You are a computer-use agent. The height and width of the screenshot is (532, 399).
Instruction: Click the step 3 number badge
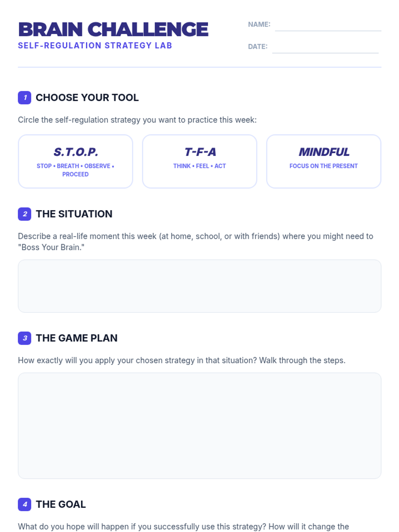point(25,338)
